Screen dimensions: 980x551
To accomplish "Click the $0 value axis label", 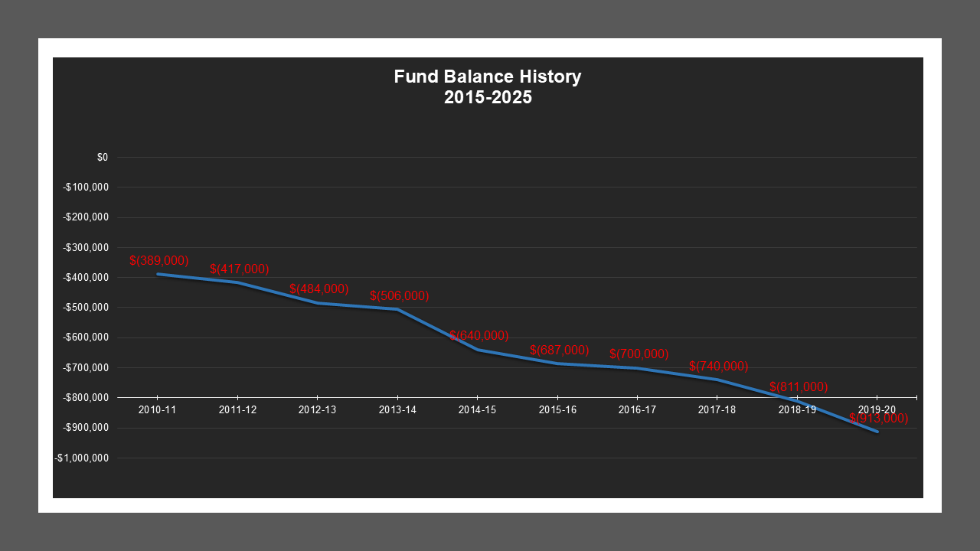I will [x=101, y=157].
